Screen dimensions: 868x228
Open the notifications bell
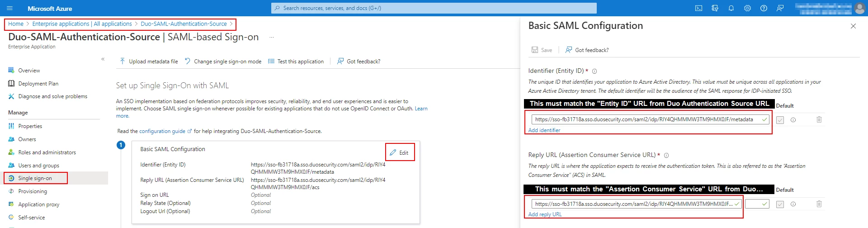(731, 8)
